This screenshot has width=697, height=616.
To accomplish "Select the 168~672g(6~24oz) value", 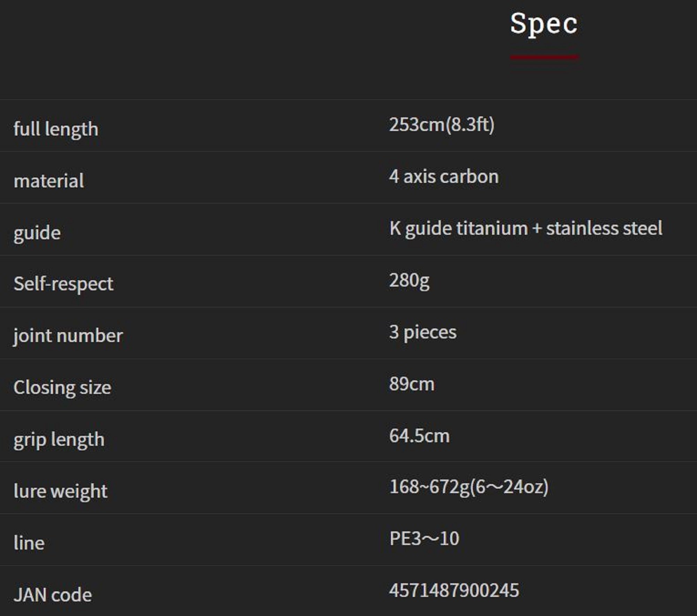I will (x=468, y=487).
